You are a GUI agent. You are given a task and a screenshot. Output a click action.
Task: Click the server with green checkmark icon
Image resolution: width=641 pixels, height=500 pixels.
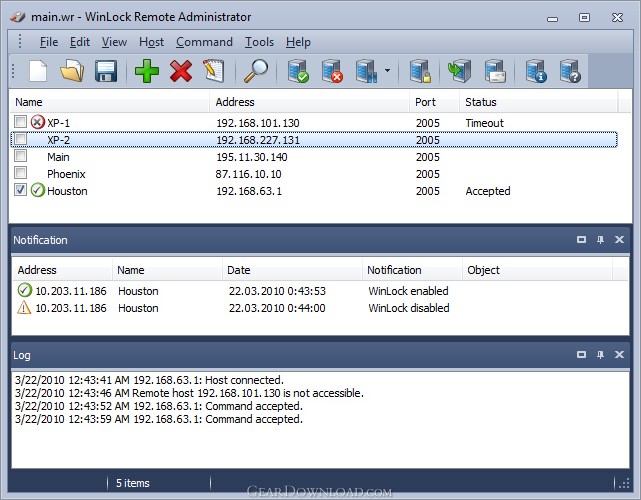pyautogui.click(x=298, y=71)
